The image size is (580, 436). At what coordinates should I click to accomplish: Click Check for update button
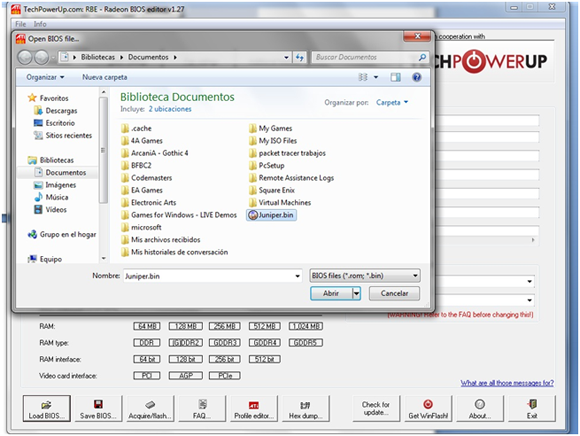[x=376, y=408]
